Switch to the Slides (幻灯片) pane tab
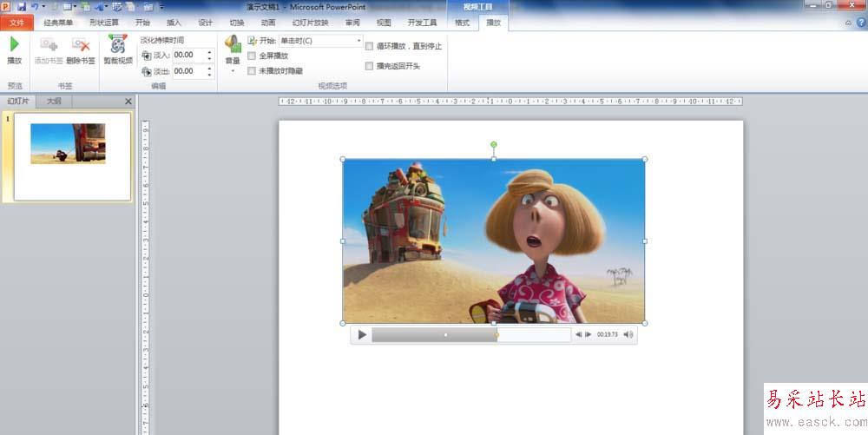This screenshot has width=868, height=435. point(17,102)
